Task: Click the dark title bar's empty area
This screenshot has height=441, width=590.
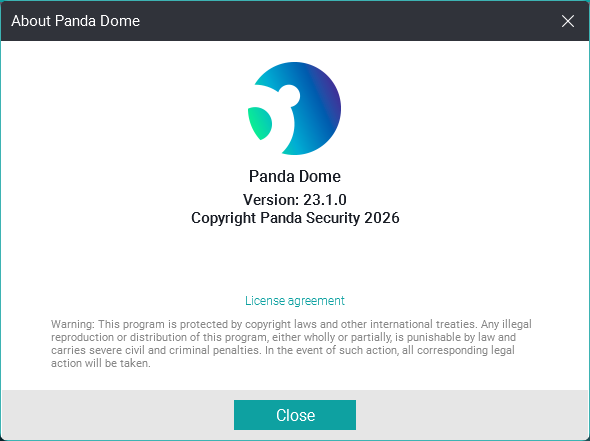Action: pyautogui.click(x=350, y=21)
